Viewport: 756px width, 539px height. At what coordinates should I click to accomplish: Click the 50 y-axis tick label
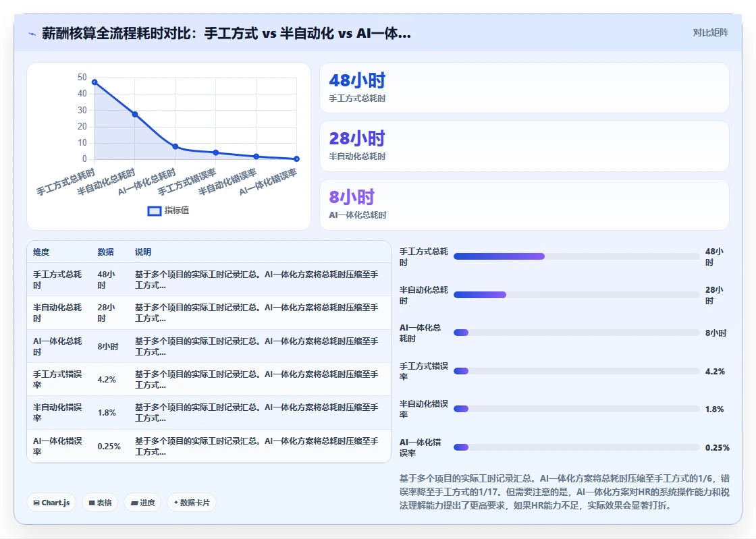(x=82, y=77)
